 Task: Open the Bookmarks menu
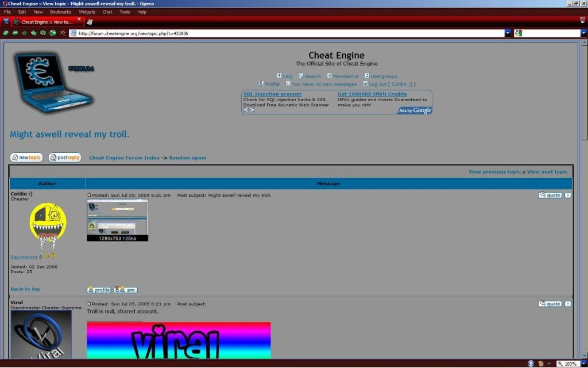coord(60,11)
